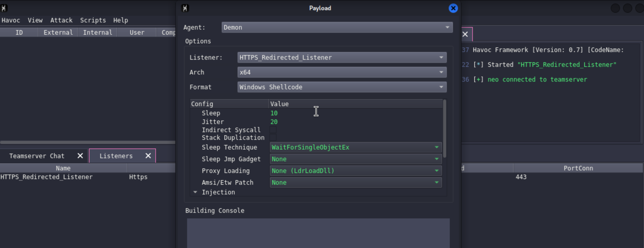This screenshot has height=248, width=644.
Task: Close the Payload dialog with blue X
Action: (453, 8)
